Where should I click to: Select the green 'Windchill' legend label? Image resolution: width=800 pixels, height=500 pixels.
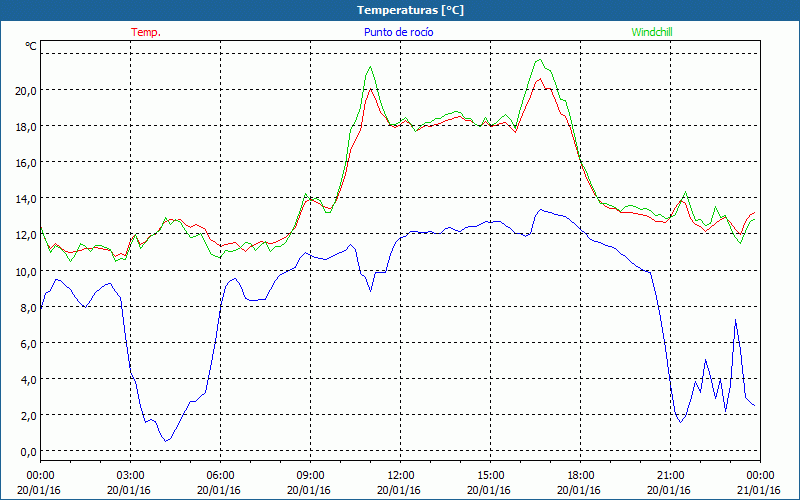652,32
